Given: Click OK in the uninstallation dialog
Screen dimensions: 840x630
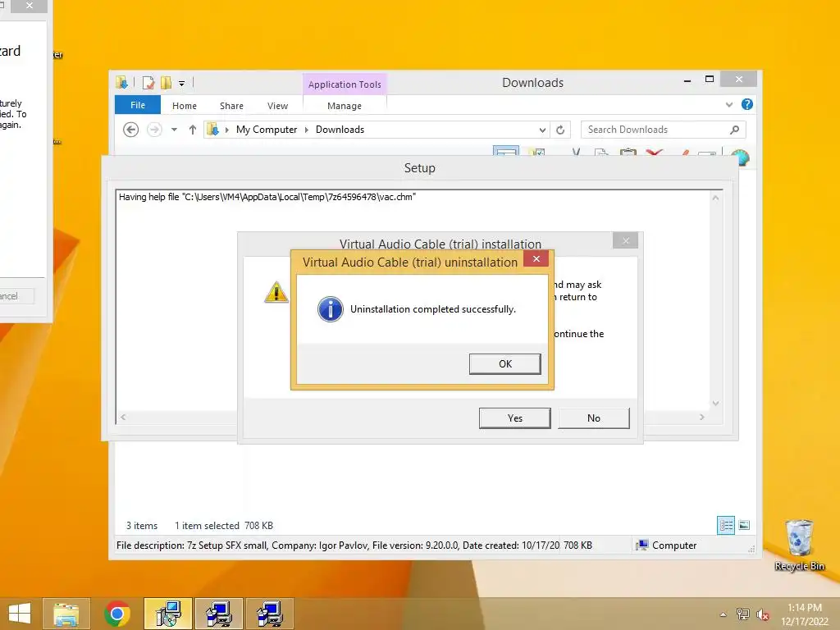Looking at the screenshot, I should [x=504, y=363].
